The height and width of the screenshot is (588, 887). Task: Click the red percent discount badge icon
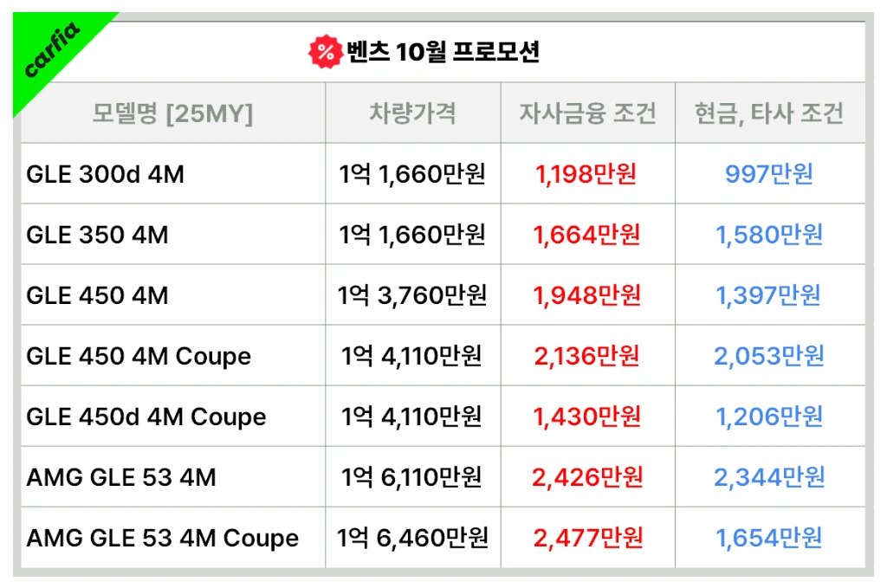[x=325, y=52]
